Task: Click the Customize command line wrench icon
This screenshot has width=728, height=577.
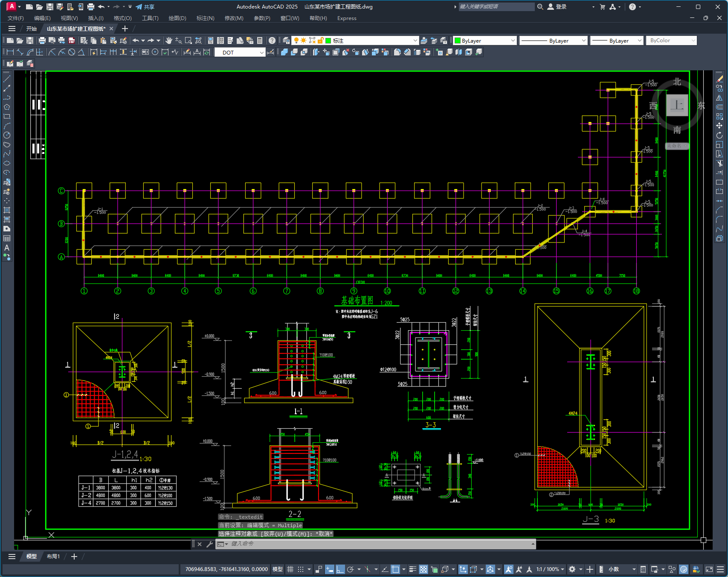Action: click(209, 544)
